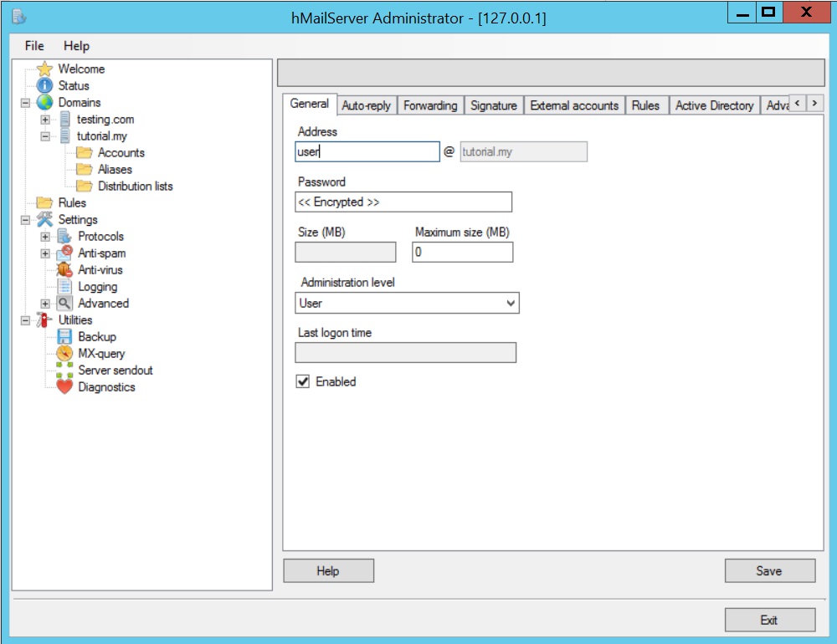Select the Anti-virus bug icon
The height and width of the screenshot is (644, 837).
pyautogui.click(x=64, y=269)
